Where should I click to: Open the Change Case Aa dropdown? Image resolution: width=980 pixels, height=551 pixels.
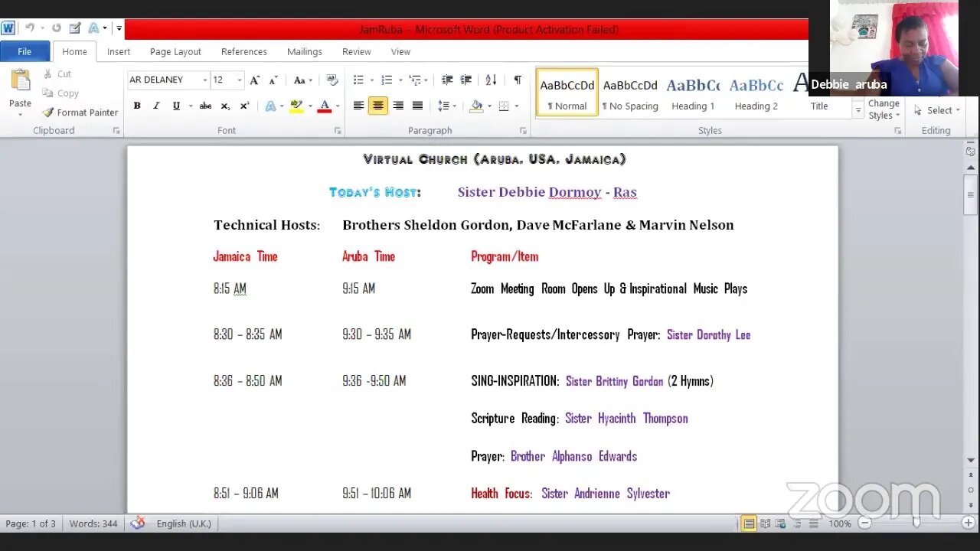302,80
